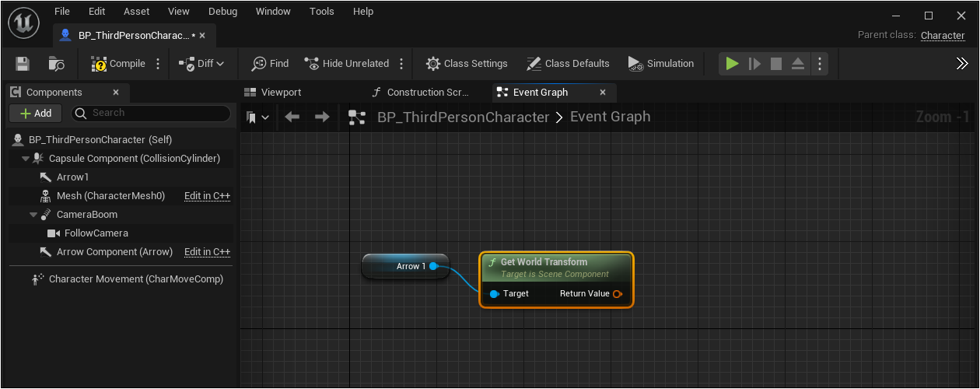
Task: Open Class Defaults
Action: click(569, 64)
